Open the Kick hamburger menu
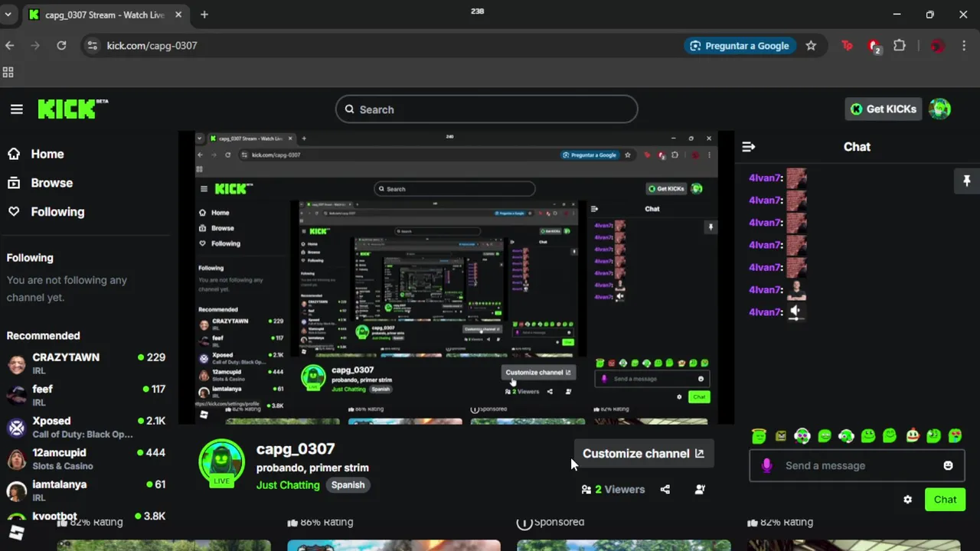980x551 pixels. tap(17, 109)
